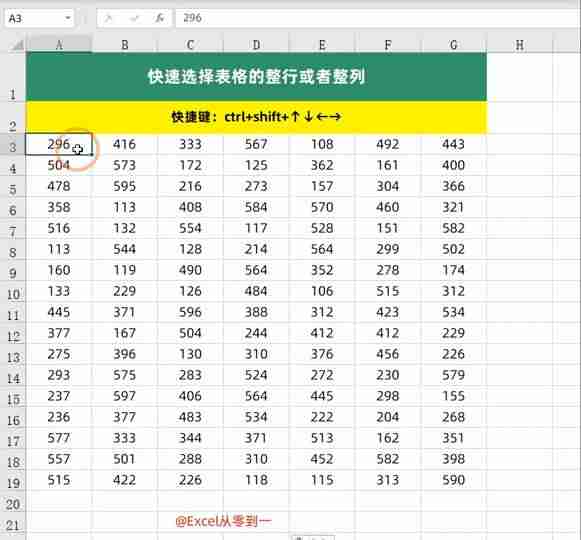Screen dimensions: 581x540
Task: Select cell F8 containing 299
Action: (x=388, y=249)
